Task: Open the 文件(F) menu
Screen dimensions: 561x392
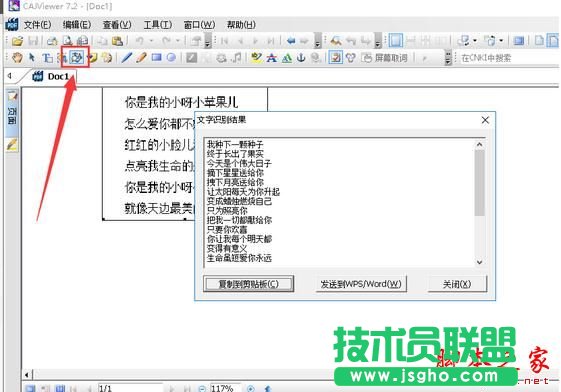Action: (38, 25)
